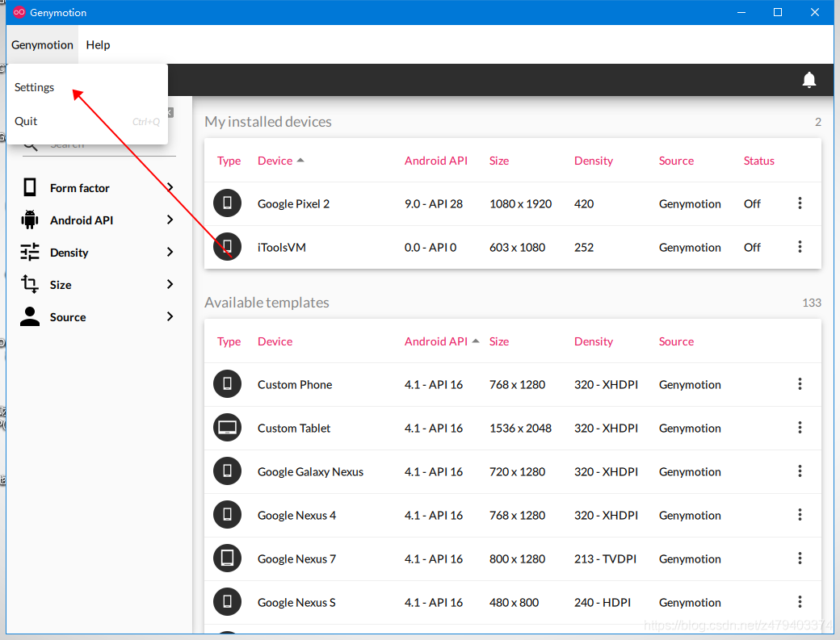Click Google Nexus 4 type icon
840x640 pixels.
pyautogui.click(x=227, y=515)
